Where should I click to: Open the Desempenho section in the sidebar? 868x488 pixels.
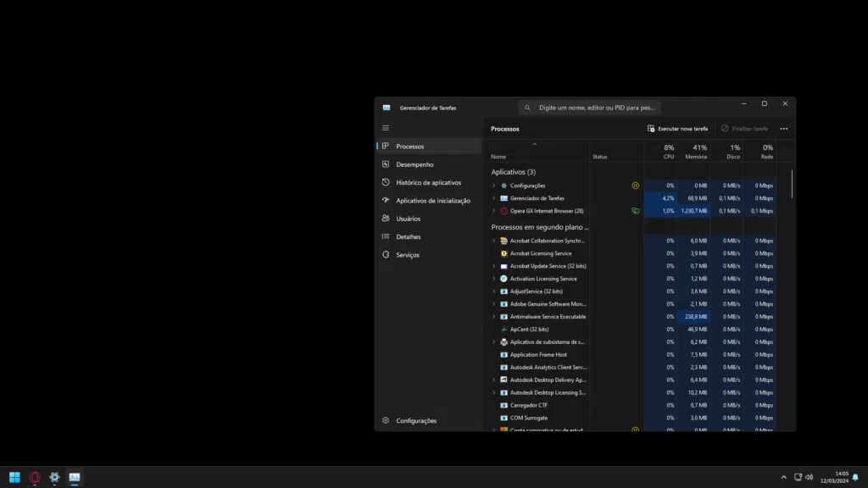415,164
